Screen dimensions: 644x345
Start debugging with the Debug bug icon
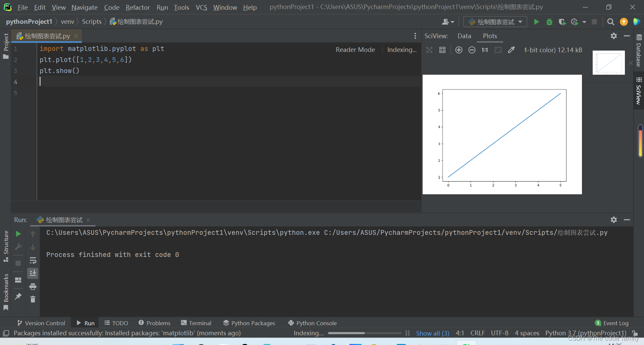pos(549,21)
